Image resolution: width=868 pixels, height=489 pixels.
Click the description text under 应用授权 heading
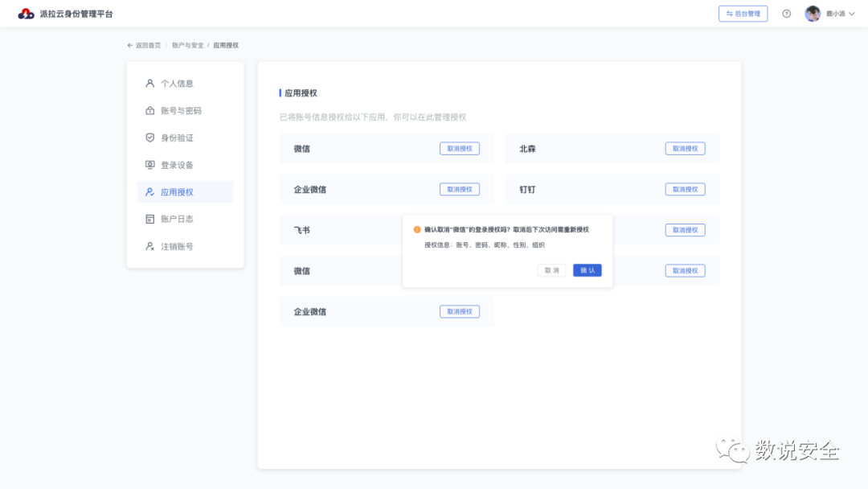point(373,117)
